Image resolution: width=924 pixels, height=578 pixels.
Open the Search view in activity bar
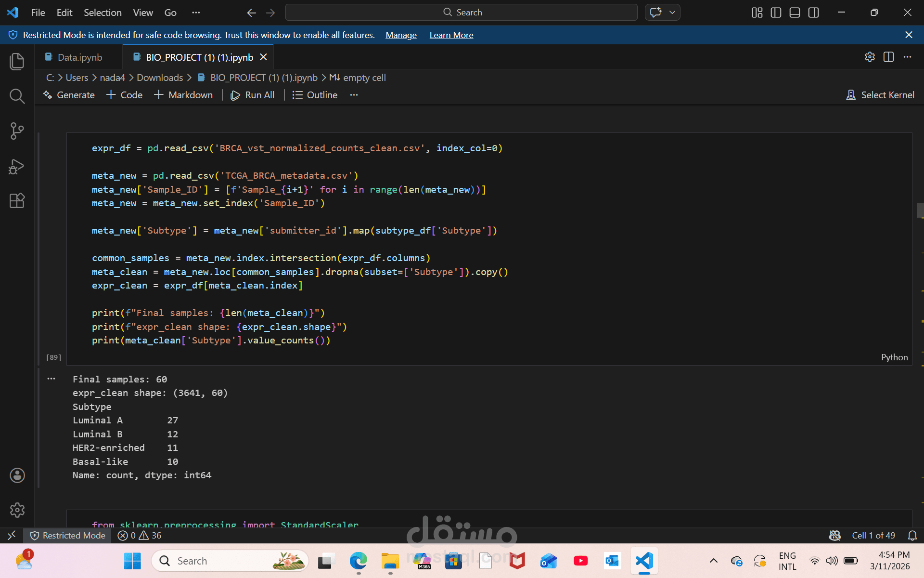pyautogui.click(x=17, y=96)
